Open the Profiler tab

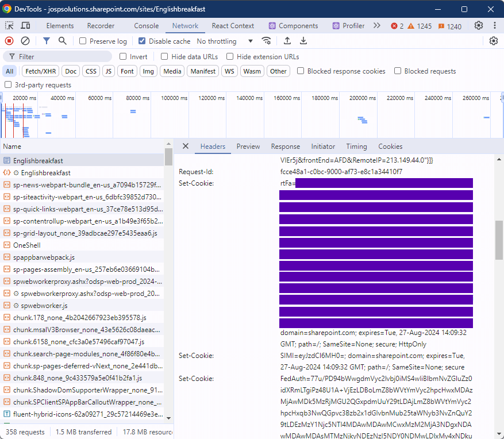348,26
